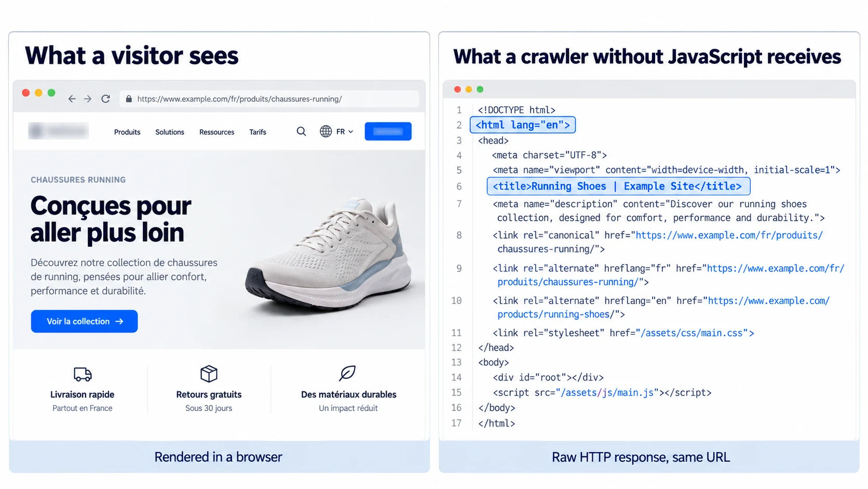Click the chaussures-running URL in the address bar

point(239,99)
